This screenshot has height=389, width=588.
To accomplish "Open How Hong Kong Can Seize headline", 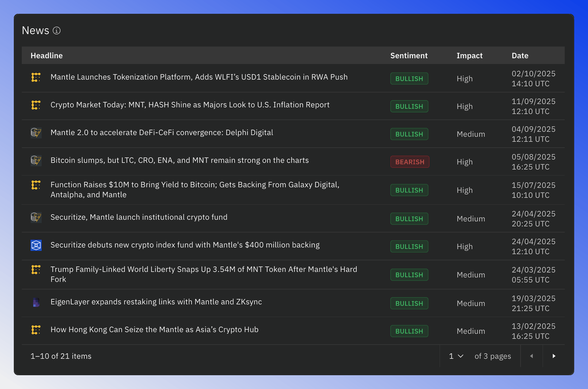I will tap(155, 330).
